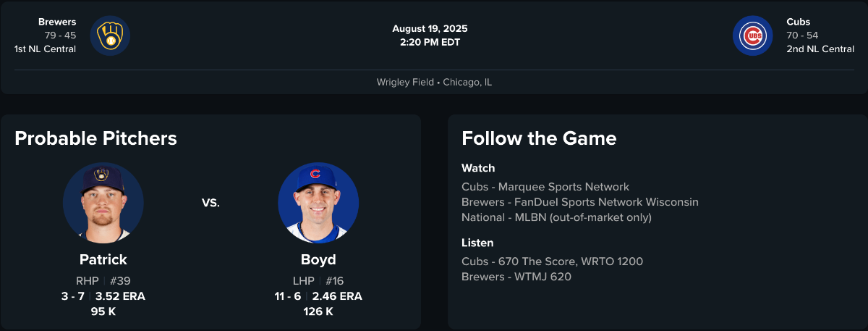This screenshot has height=331, width=868.
Task: Click the August 19, 2025 game date
Action: pyautogui.click(x=430, y=29)
